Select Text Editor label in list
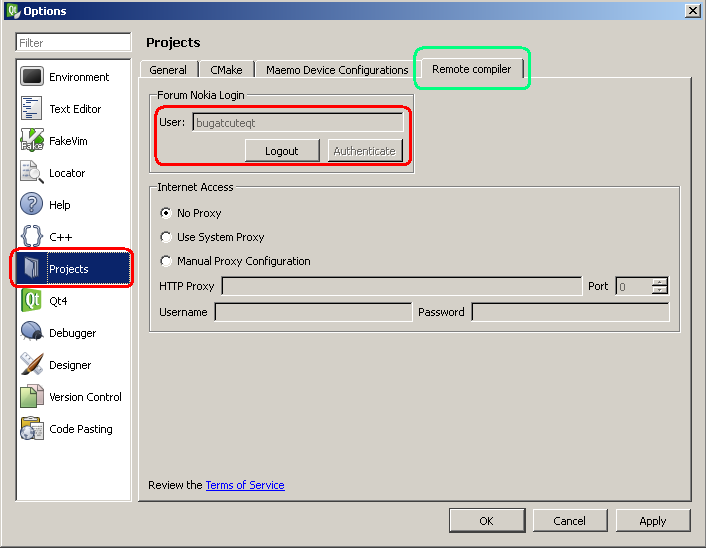 [75, 109]
